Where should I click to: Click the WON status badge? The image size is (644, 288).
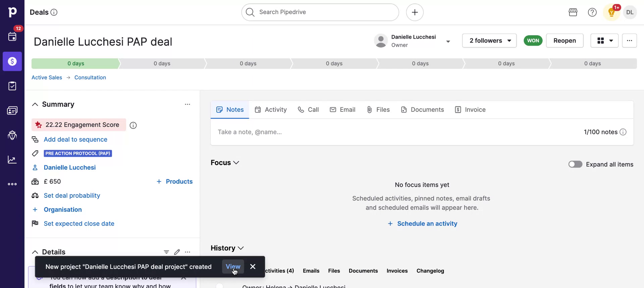coord(533,41)
